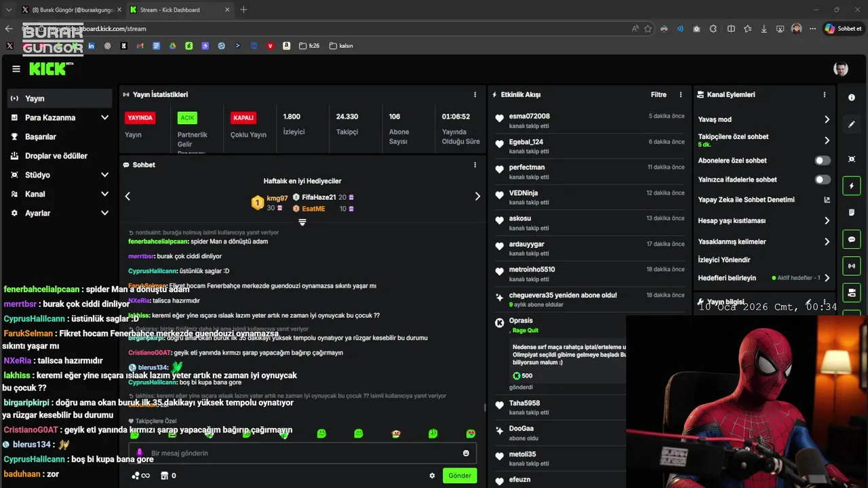The image size is (868, 488).
Task: Open the emoji picker in the message box
Action: coord(466,453)
